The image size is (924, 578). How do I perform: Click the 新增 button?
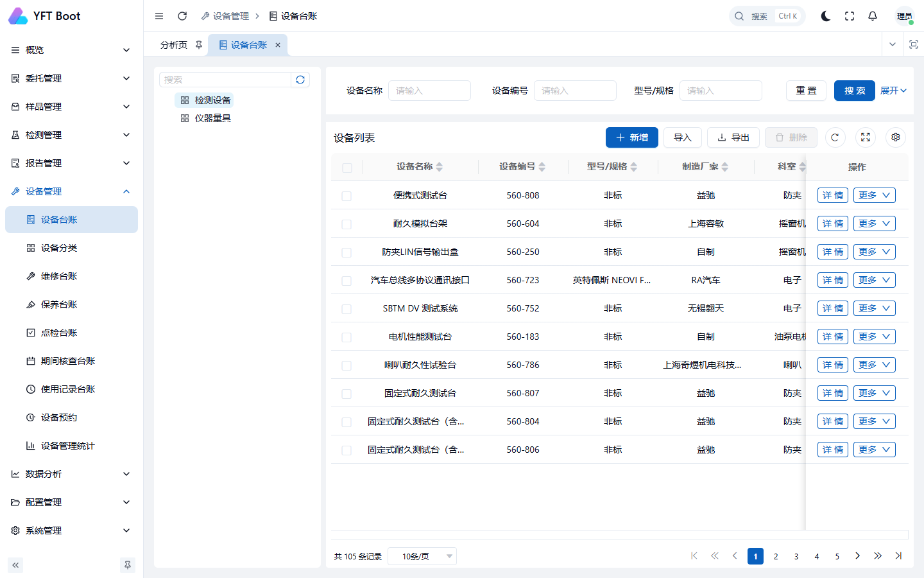[632, 137]
